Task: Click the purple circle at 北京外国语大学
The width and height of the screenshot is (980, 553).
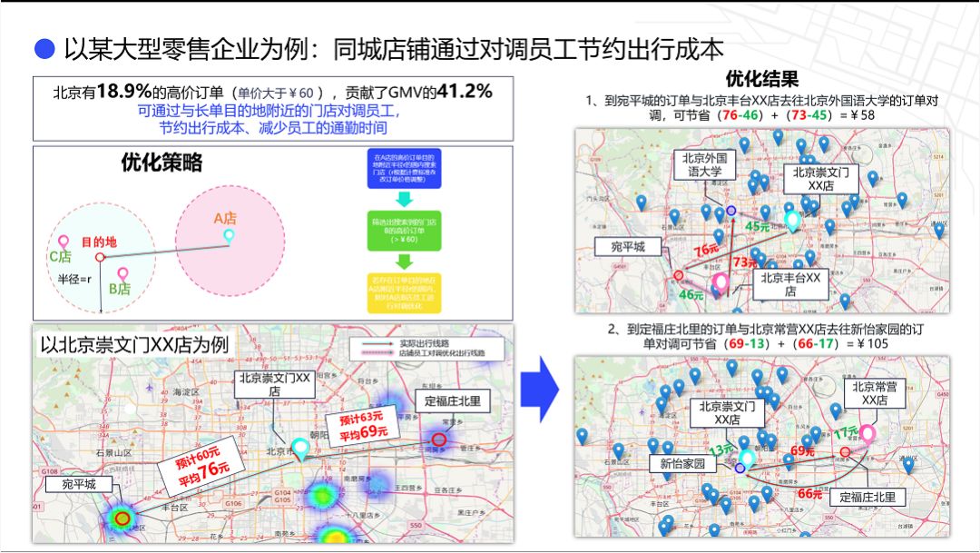Action: (731, 211)
